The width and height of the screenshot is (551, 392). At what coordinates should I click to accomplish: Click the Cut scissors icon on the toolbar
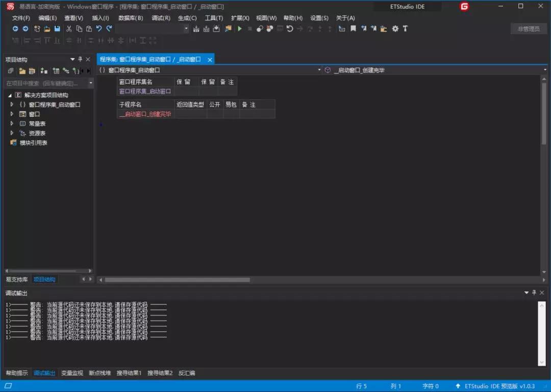click(x=69, y=29)
